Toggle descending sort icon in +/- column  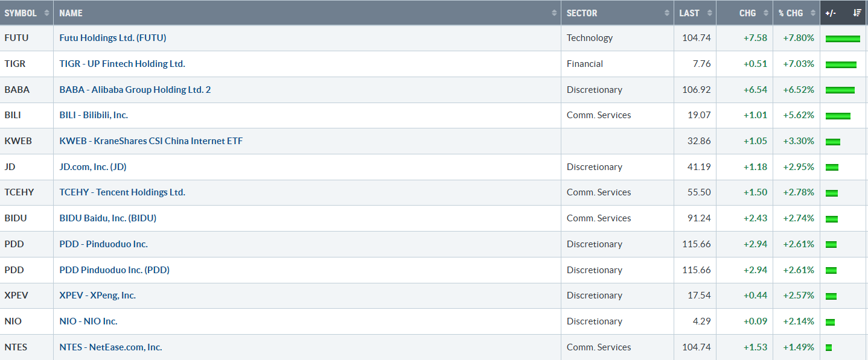click(857, 13)
